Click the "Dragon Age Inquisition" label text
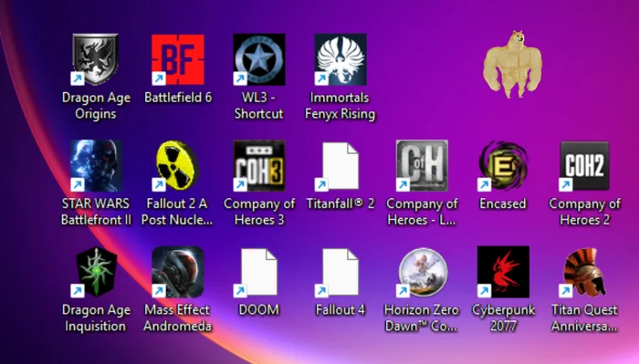639x364 pixels. 96,318
